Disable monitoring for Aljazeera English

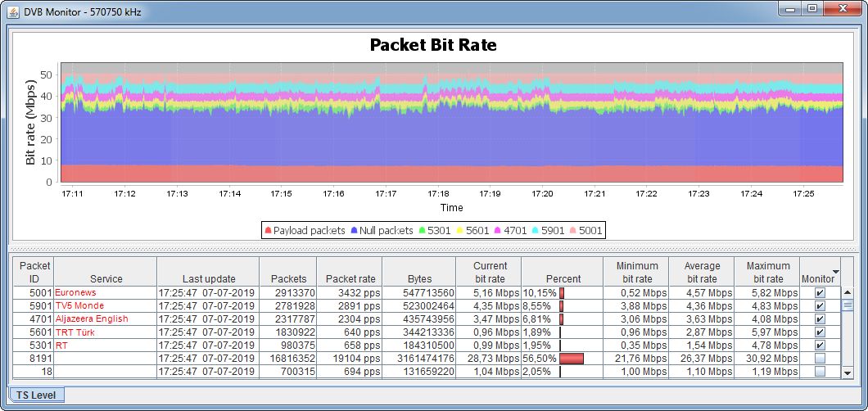[x=820, y=319]
